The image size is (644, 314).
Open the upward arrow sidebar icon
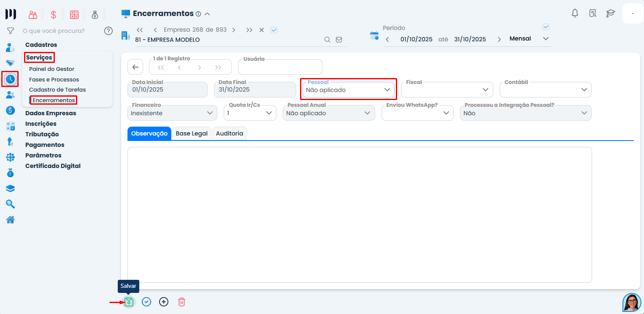tap(11, 141)
